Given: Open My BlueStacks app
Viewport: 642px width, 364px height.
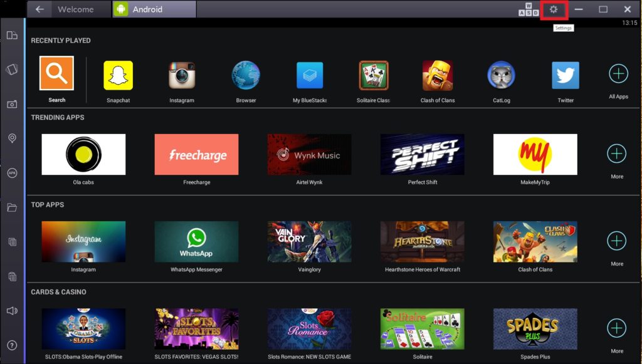Looking at the screenshot, I should pos(310,75).
